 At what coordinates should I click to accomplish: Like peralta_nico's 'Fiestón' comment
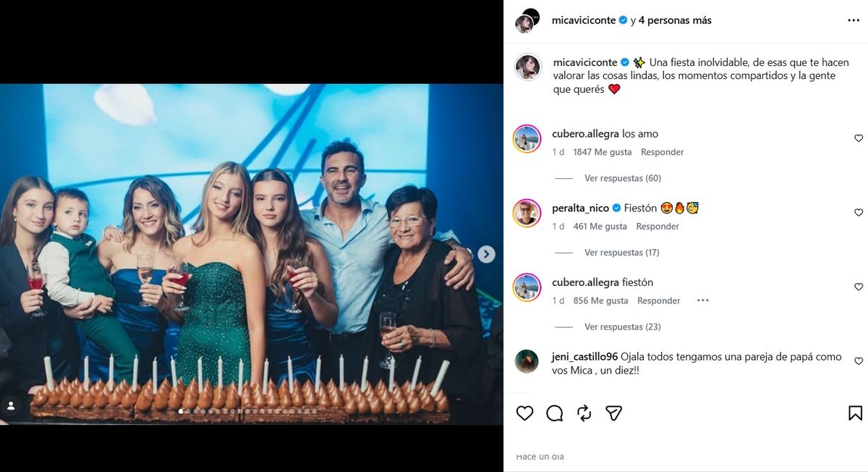click(x=859, y=213)
